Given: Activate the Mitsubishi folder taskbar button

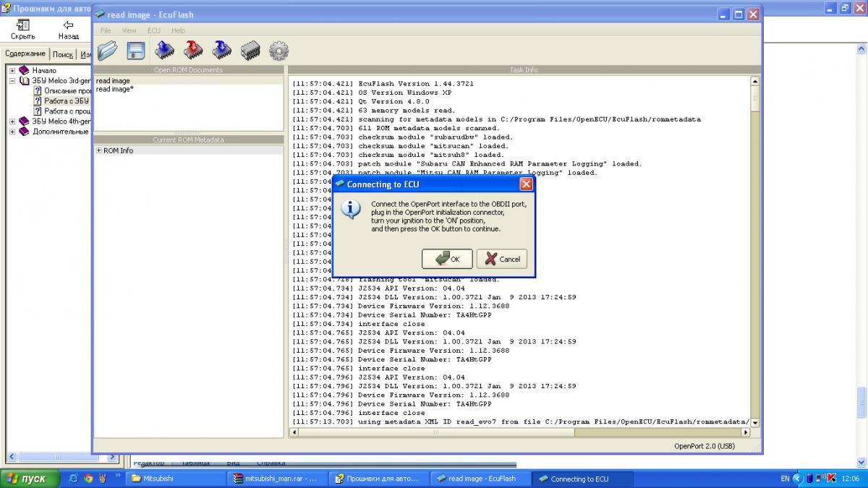Looking at the screenshot, I should pos(176,479).
